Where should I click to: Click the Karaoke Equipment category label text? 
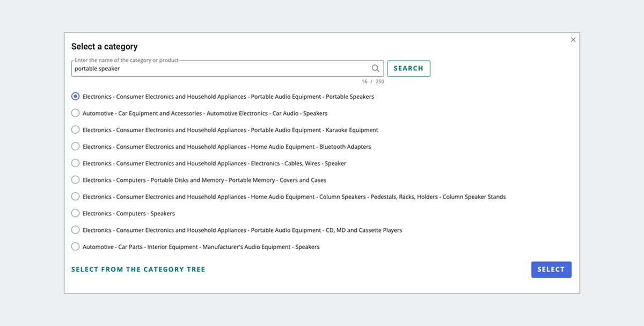(230, 130)
